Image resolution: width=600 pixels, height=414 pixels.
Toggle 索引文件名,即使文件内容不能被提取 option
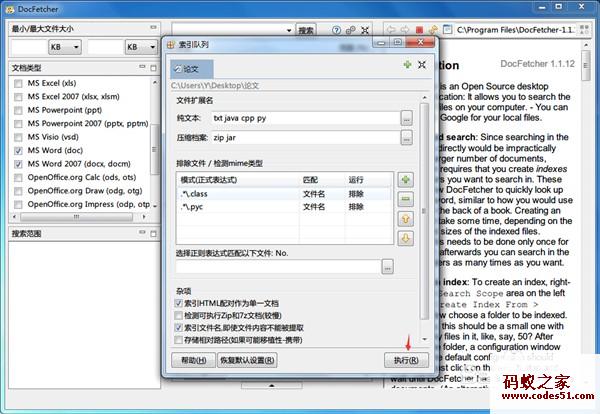pos(178,328)
